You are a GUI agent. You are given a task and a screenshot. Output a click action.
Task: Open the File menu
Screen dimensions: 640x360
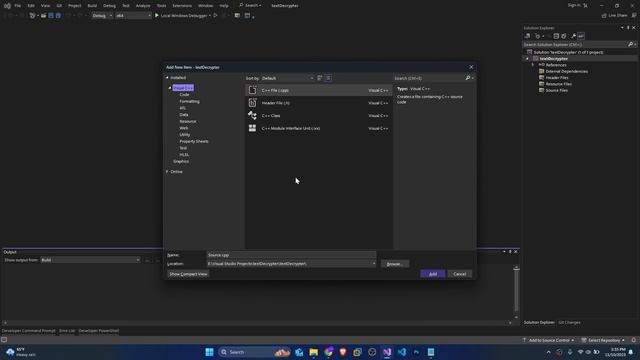pos(18,6)
